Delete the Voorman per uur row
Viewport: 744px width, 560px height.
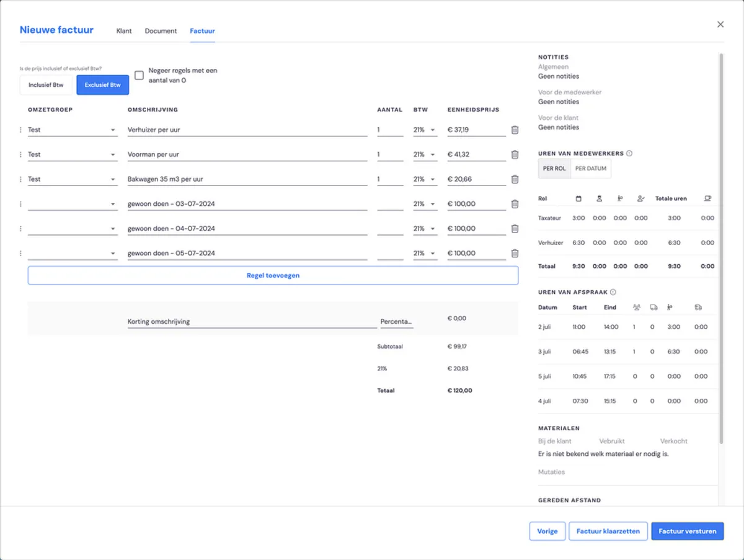click(515, 155)
